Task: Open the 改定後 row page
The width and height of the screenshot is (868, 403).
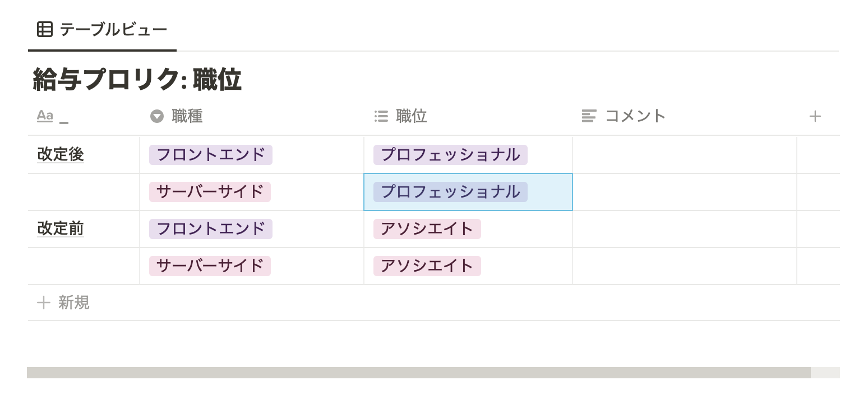Action: click(61, 155)
